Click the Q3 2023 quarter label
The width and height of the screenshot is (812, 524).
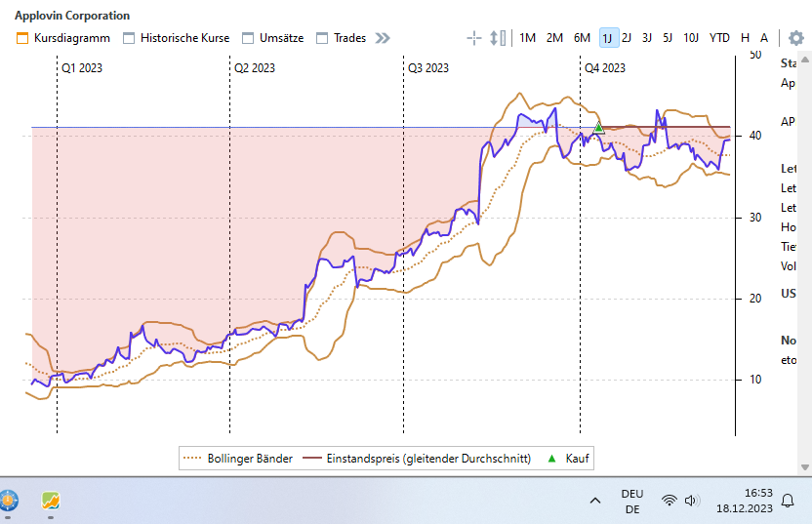click(x=428, y=68)
